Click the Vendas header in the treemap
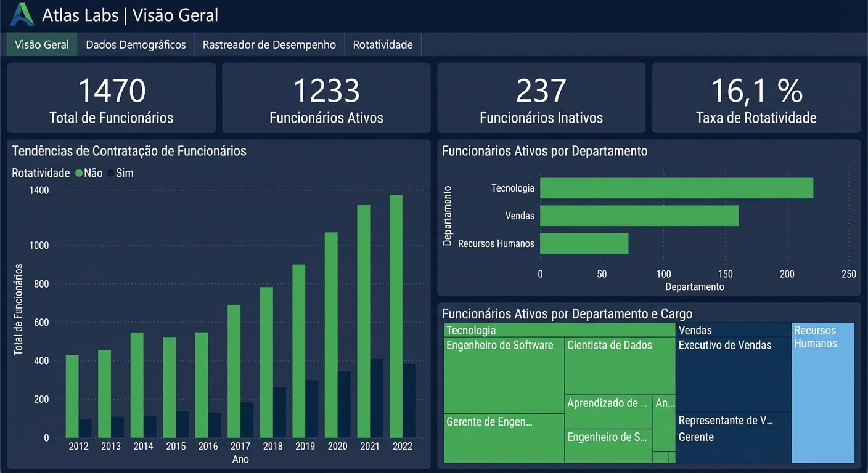Image resolution: width=868 pixels, height=473 pixels. pyautogui.click(x=734, y=330)
